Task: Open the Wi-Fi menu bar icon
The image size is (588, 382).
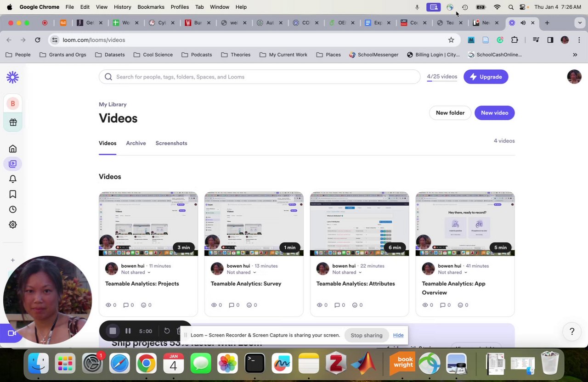Action: 497,7
